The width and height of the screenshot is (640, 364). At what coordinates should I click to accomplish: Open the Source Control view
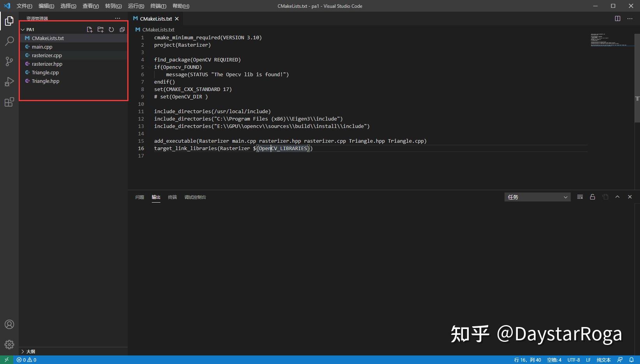click(9, 61)
